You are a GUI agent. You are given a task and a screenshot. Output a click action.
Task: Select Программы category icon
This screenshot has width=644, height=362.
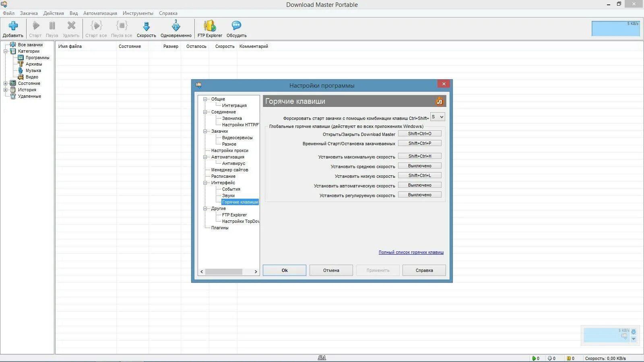pos(21,58)
